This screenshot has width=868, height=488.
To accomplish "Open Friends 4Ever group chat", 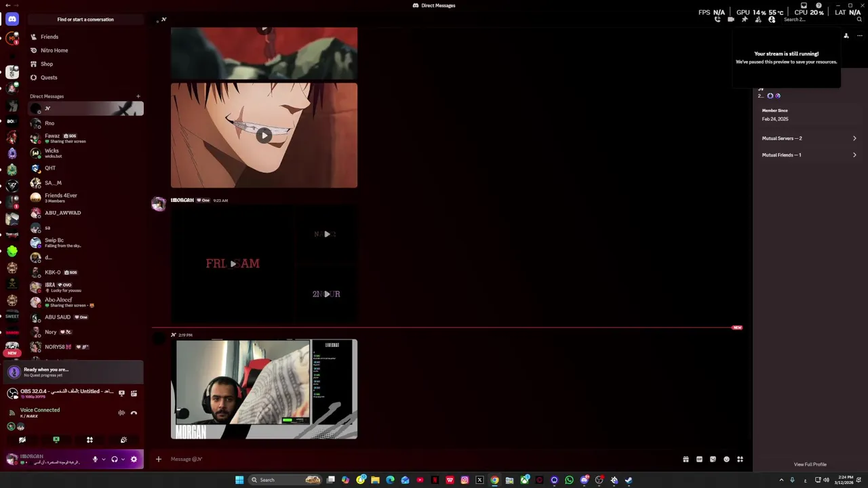I will 85,198.
